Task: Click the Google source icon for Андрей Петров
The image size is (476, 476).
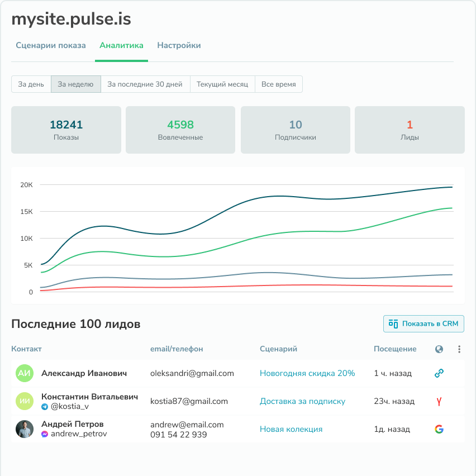Action: (x=439, y=429)
